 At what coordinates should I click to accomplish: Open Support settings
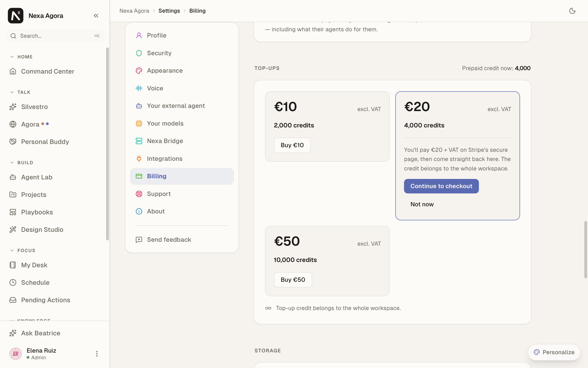[182, 194]
